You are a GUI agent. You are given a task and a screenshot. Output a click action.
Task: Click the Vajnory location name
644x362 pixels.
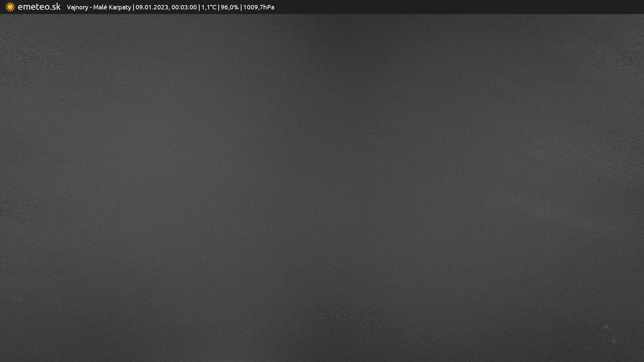click(77, 7)
